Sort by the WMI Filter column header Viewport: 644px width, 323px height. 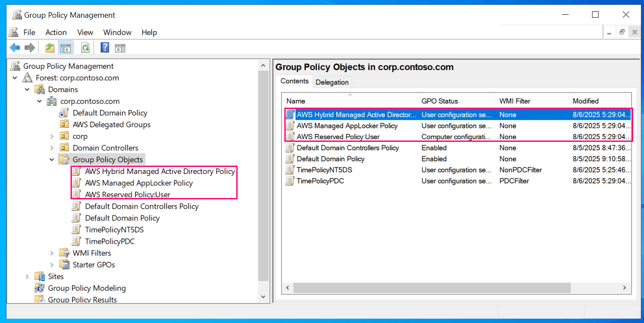click(532, 101)
